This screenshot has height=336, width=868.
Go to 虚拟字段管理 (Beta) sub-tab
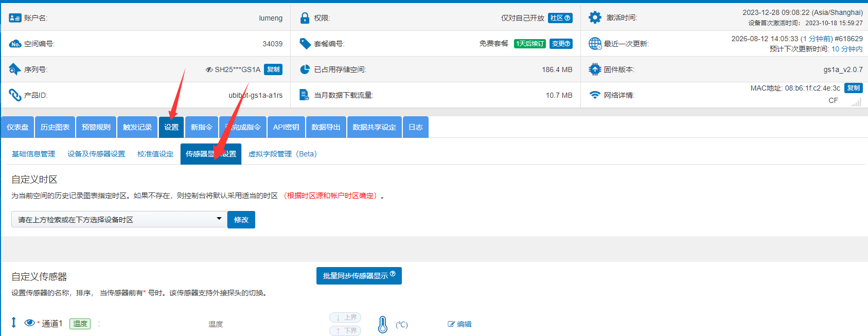(x=282, y=154)
